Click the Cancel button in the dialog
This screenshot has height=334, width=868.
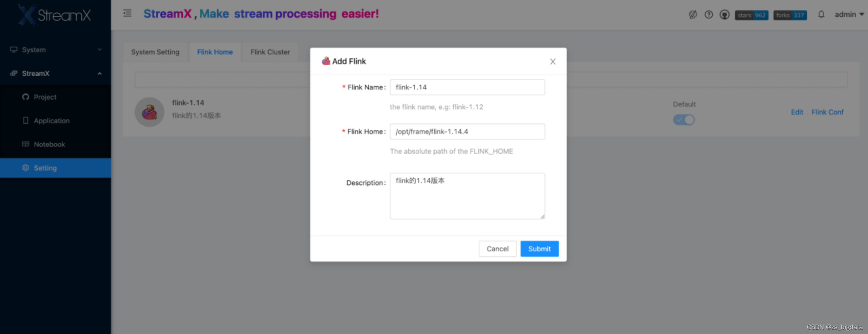(x=497, y=249)
